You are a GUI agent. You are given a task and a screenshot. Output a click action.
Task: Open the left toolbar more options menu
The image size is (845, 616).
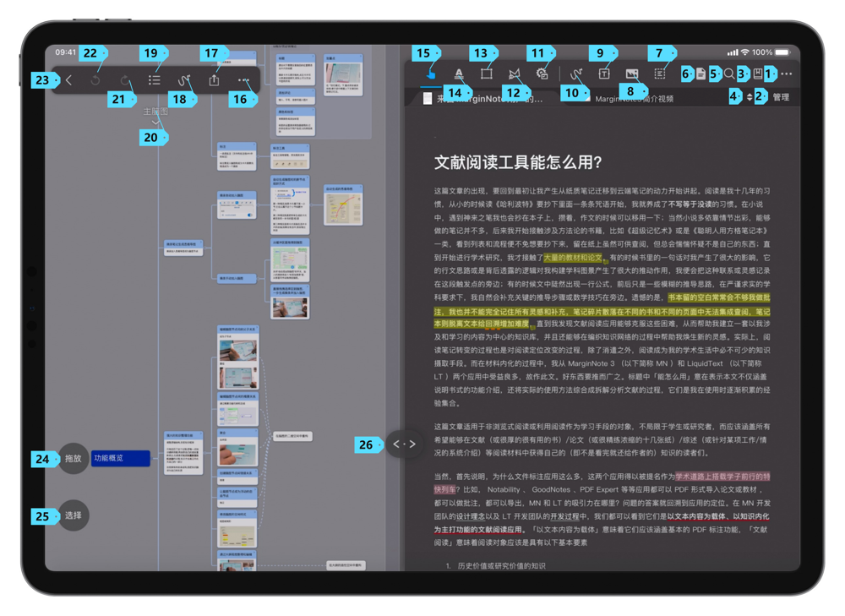[243, 80]
